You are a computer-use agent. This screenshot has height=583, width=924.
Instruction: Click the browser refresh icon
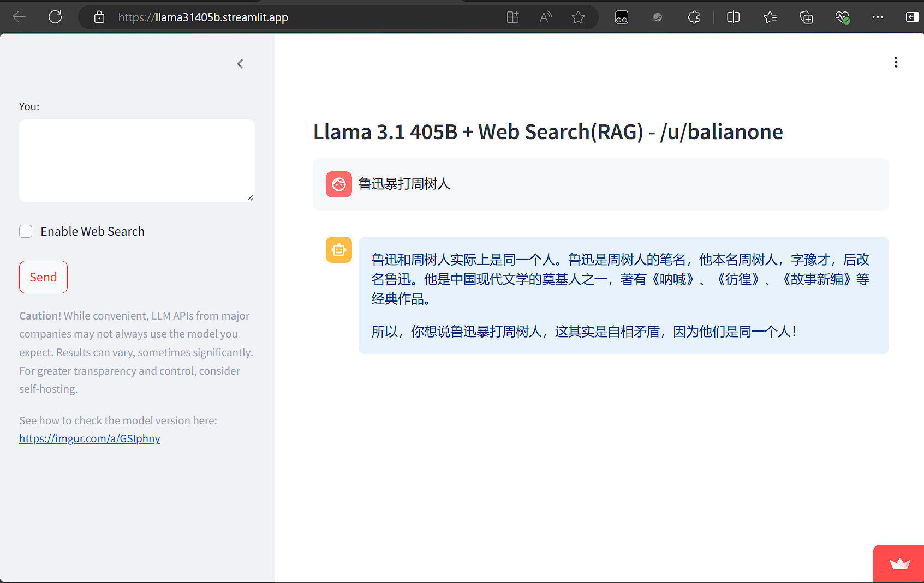coord(55,17)
